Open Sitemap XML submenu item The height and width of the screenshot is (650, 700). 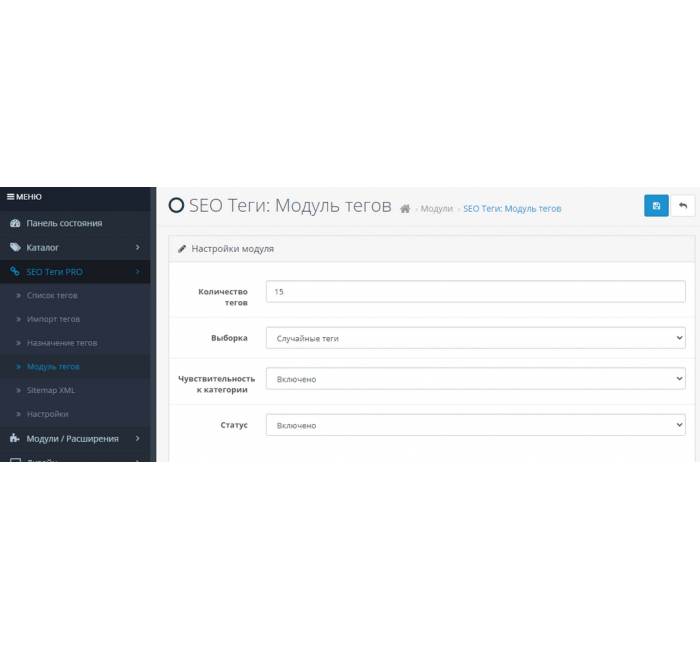(x=75, y=390)
